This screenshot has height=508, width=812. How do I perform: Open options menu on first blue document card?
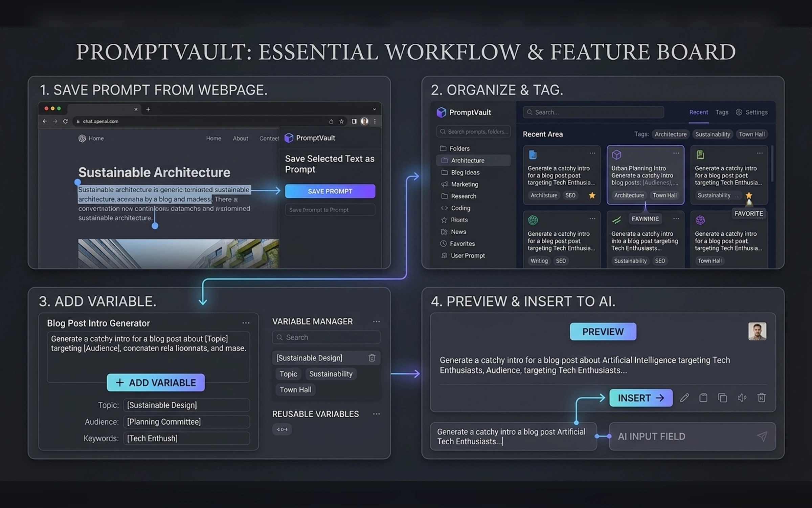pyautogui.click(x=592, y=153)
